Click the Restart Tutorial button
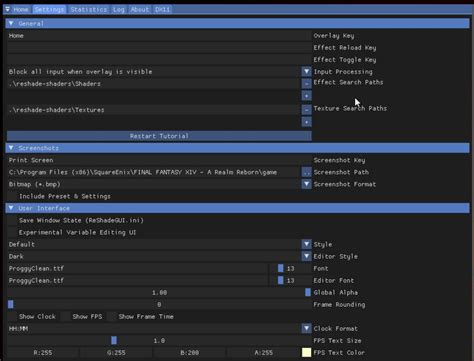Image resolution: width=474 pixels, height=361 pixels. (159, 136)
